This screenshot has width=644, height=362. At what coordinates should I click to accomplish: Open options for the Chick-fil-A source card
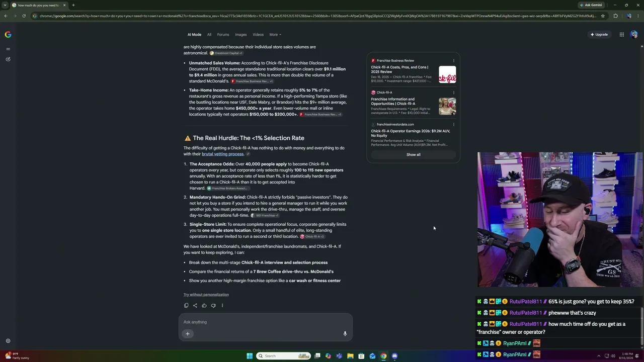tap(453, 93)
